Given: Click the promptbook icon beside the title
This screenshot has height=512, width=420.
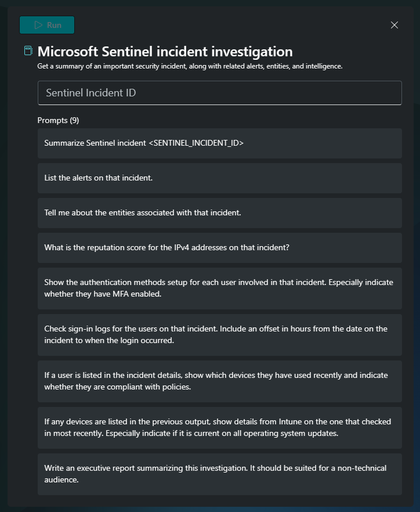Looking at the screenshot, I should coord(28,51).
